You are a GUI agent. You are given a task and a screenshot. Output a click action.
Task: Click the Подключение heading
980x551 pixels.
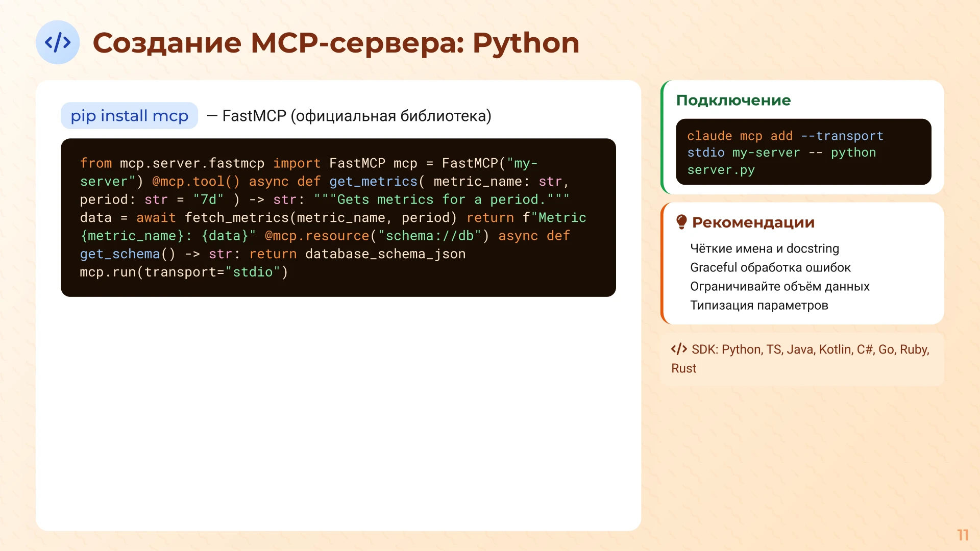733,101
